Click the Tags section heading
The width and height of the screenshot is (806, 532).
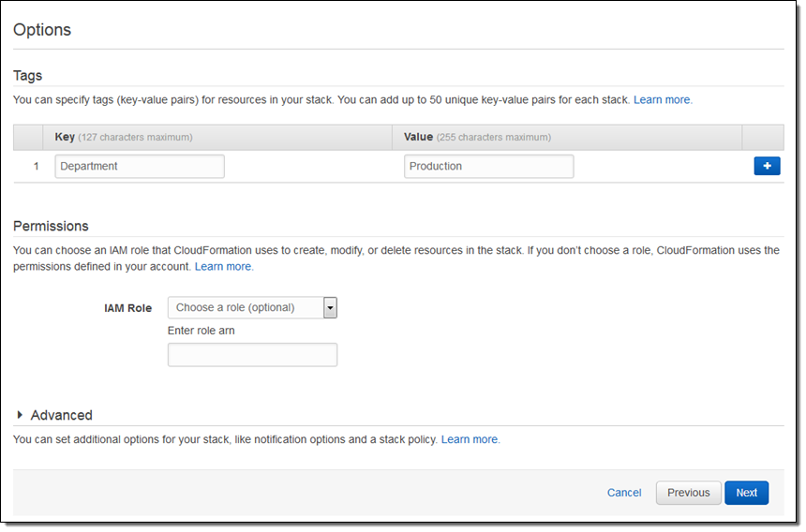[28, 75]
